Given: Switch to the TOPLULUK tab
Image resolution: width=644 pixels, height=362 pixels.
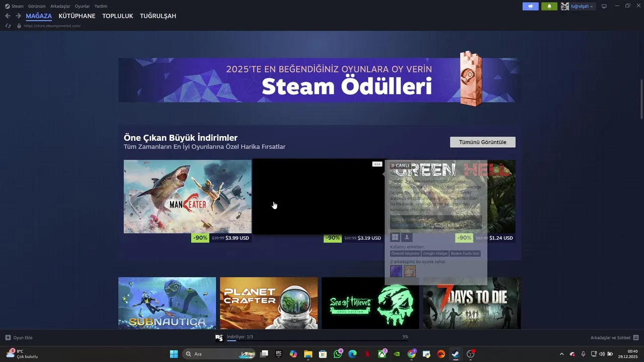Looking at the screenshot, I should point(118,16).
